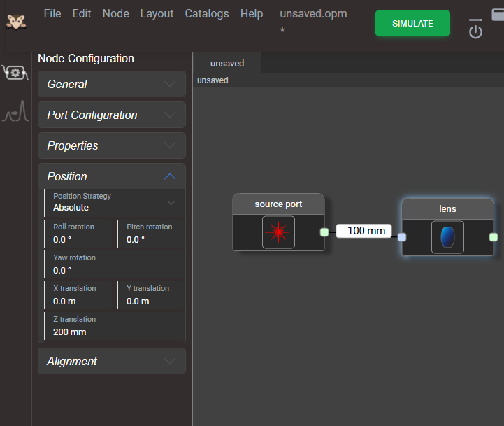504x426 pixels.
Task: Collapse the Position section
Action: pyautogui.click(x=112, y=176)
